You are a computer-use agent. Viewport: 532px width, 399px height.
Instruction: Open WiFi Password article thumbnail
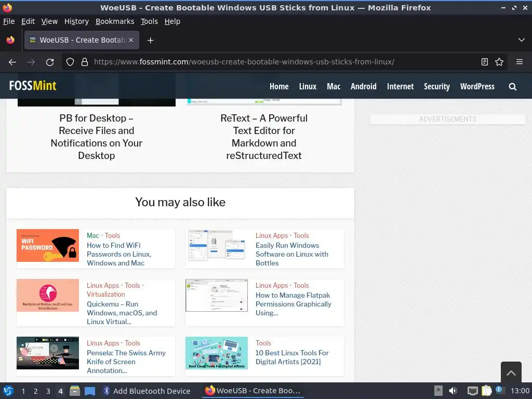coord(47,245)
